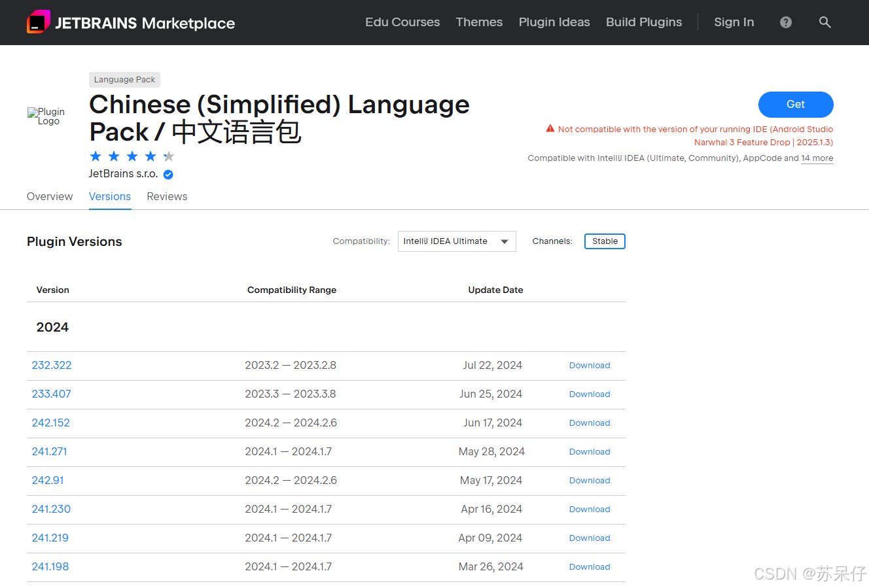Download version 241.230
Screen dimensions: 869x588
tap(590, 510)
